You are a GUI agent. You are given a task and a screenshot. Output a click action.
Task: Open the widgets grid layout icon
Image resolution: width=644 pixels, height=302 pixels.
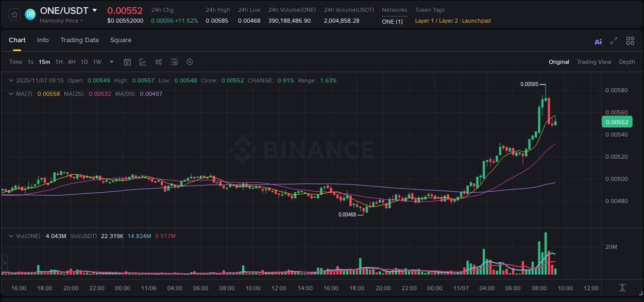click(x=630, y=41)
